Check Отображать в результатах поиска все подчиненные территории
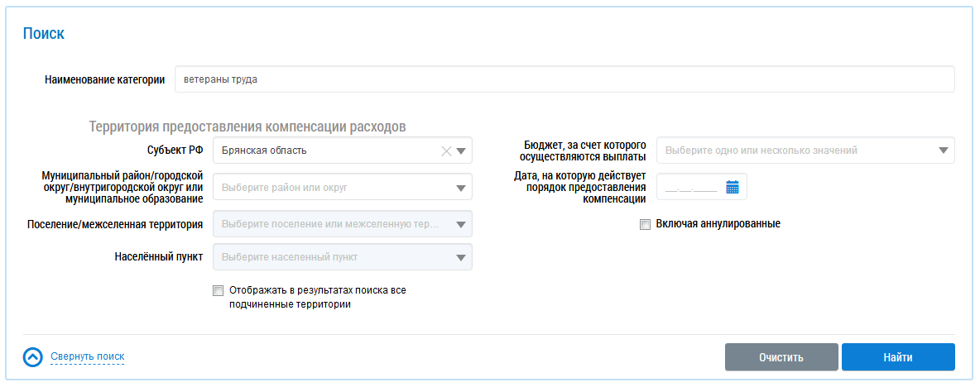Viewport: 980px width, 387px height. coord(218,290)
